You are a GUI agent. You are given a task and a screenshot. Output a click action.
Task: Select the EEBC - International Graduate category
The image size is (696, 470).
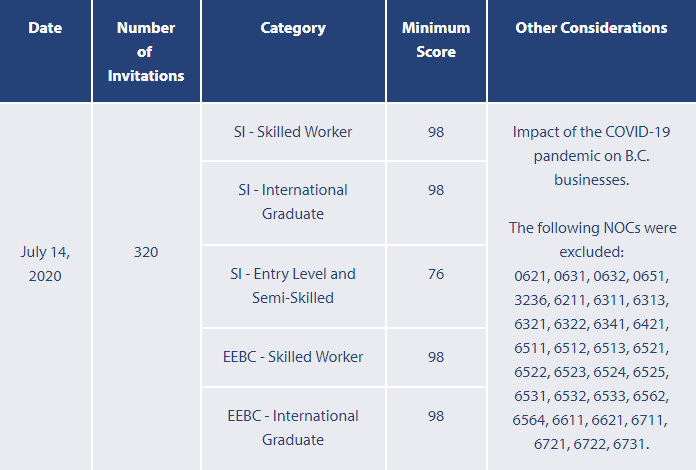pos(292,427)
